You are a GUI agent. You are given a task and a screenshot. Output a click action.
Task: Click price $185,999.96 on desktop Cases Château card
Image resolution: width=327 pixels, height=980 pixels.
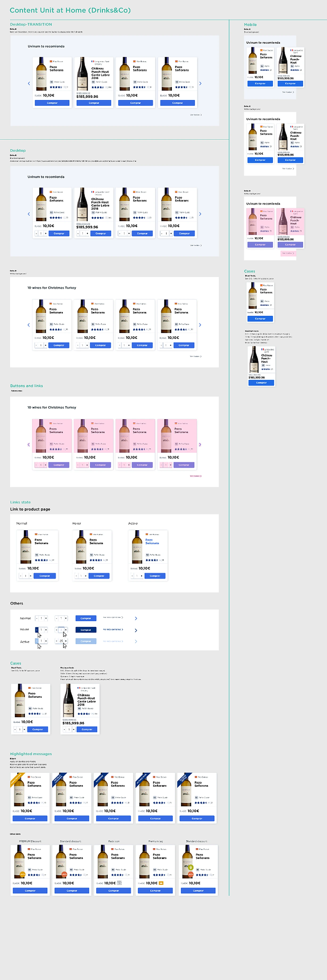[73, 723]
